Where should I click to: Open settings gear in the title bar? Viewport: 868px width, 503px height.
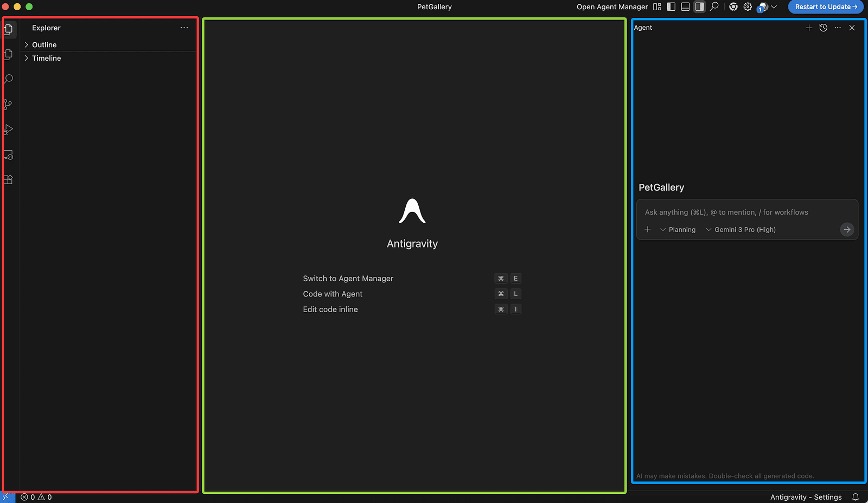(748, 7)
